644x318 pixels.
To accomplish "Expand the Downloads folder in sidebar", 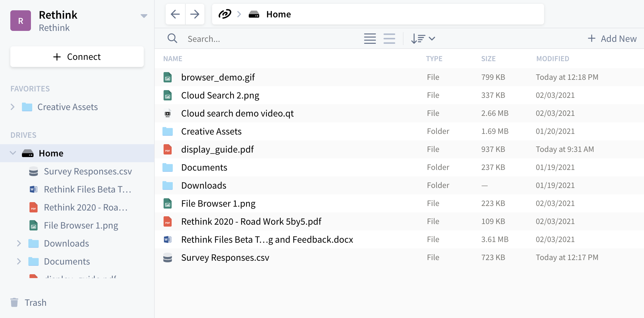I will pos(19,243).
